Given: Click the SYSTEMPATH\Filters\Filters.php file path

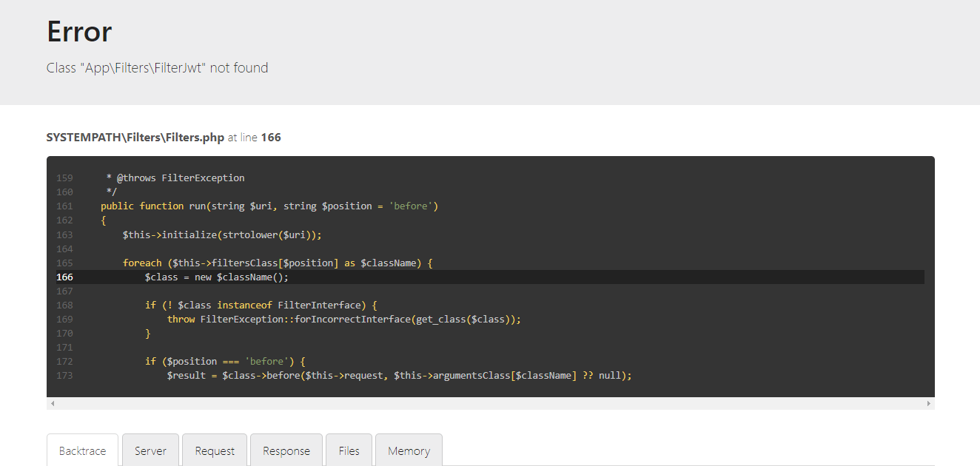Looking at the screenshot, I should point(135,138).
